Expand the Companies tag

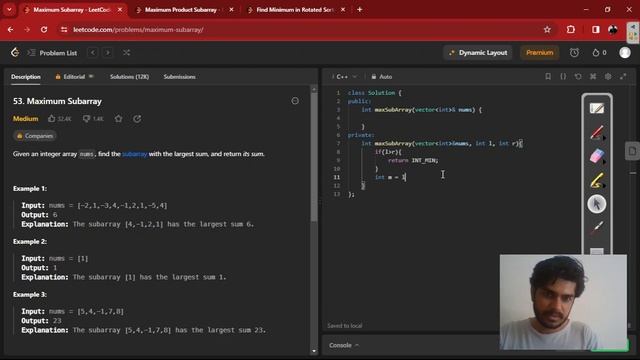[x=35, y=136]
